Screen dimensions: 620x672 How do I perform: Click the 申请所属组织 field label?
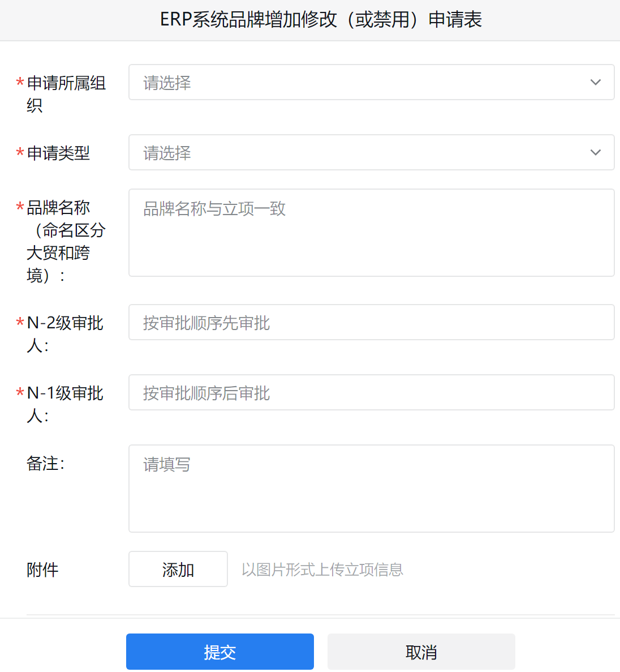(x=66, y=94)
